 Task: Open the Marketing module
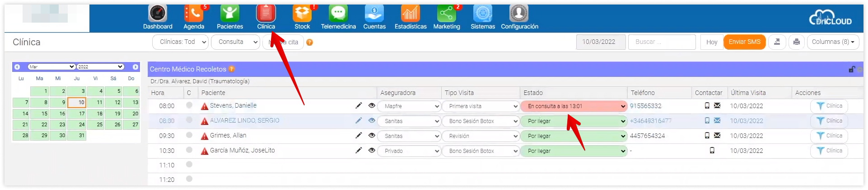447,18
